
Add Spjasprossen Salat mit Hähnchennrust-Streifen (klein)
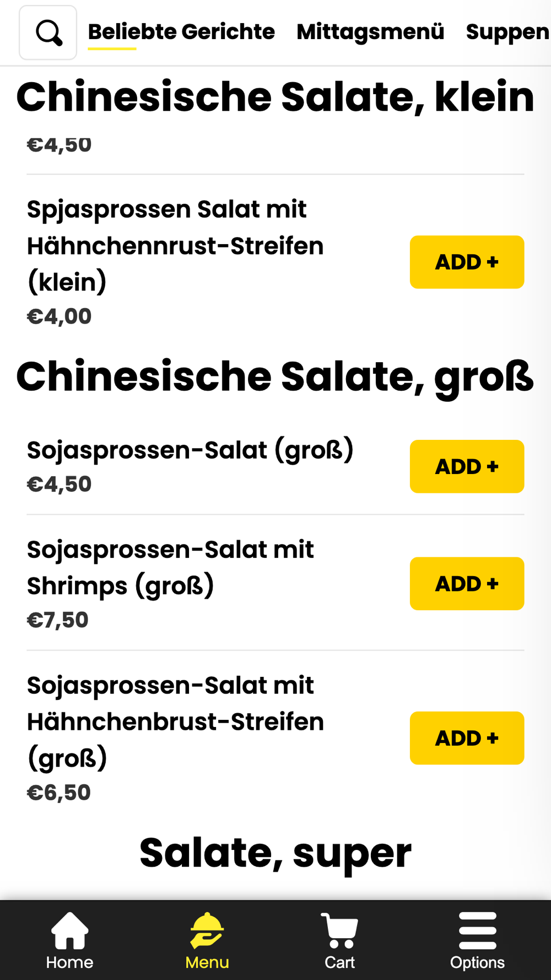467,262
